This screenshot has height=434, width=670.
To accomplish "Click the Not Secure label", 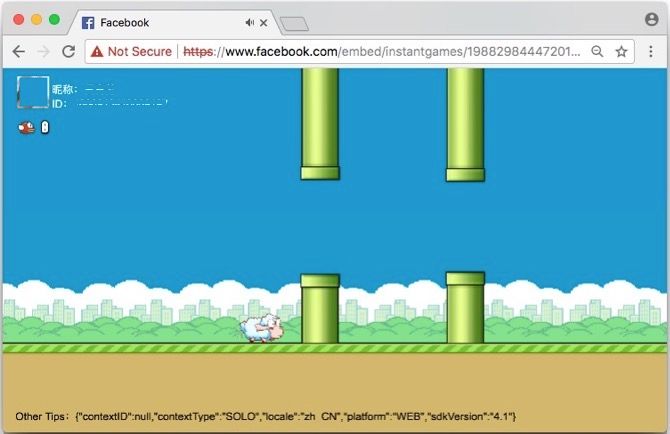I will pyautogui.click(x=140, y=52).
